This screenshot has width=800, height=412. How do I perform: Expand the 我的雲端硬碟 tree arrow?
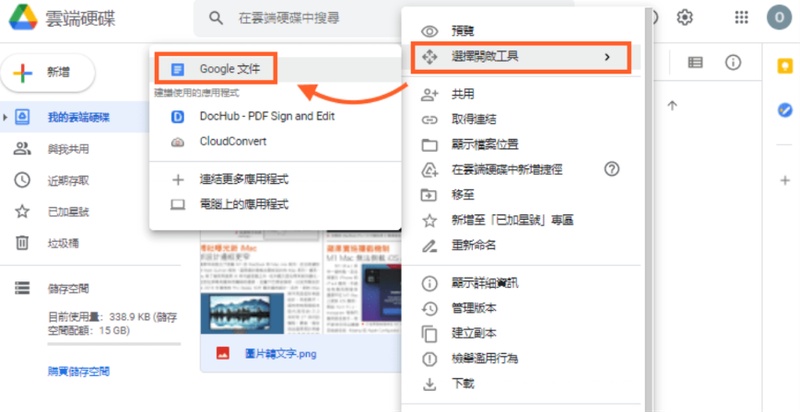pos(5,117)
